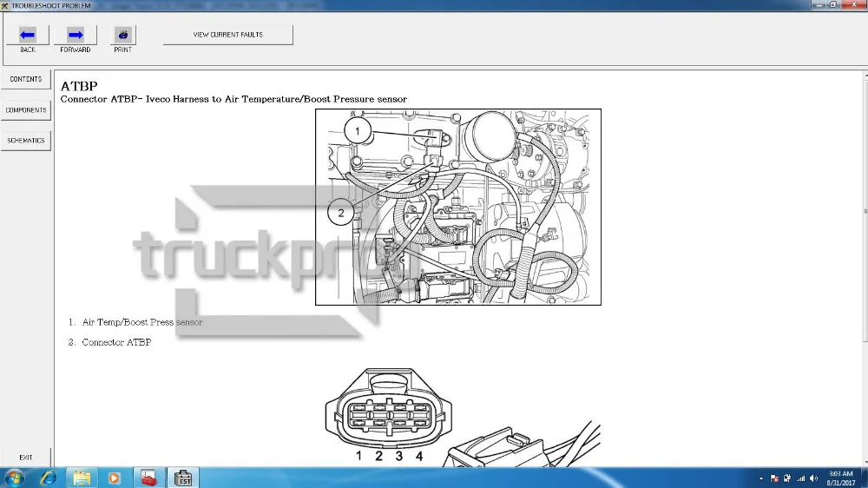Open the Contents section

[x=25, y=79]
